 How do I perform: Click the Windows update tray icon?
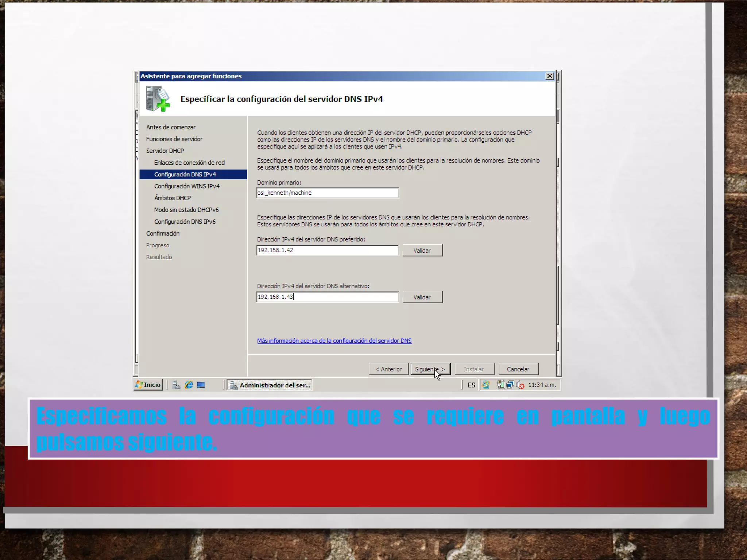pos(486,385)
